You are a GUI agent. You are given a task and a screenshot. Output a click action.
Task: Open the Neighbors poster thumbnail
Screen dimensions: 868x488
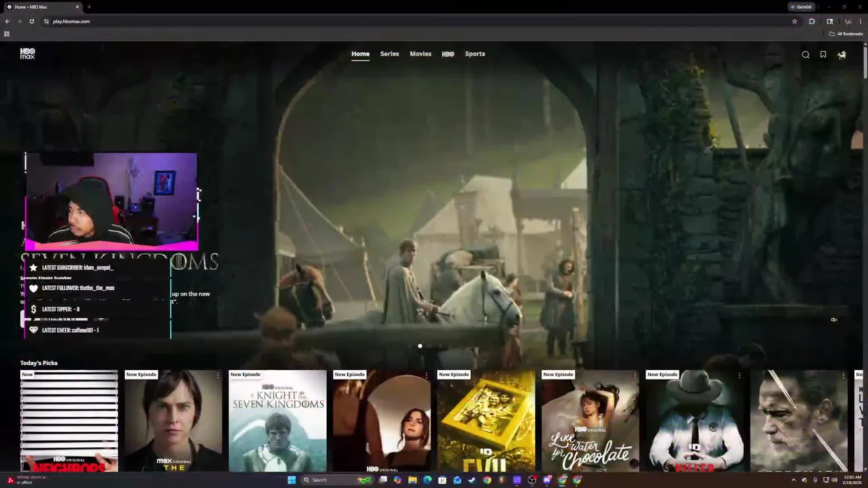pos(69,421)
